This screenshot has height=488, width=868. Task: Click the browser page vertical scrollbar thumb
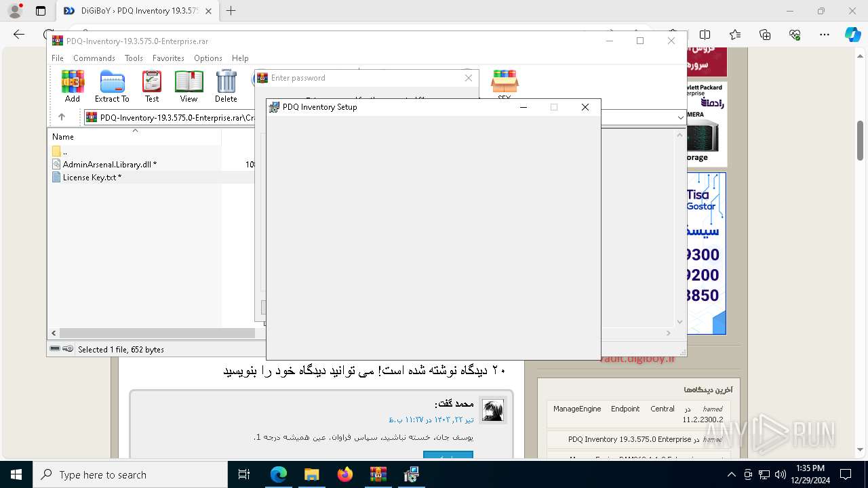click(861, 140)
